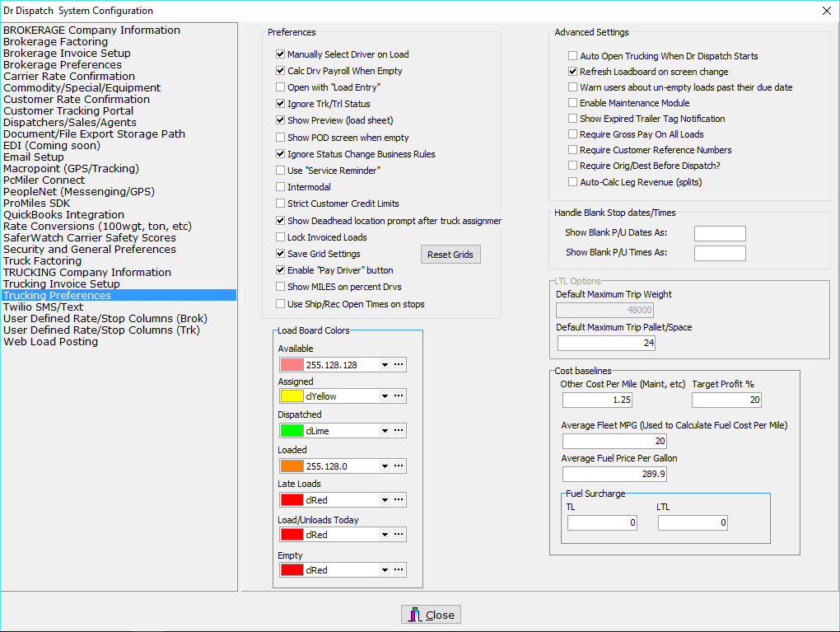
Task: Click Average Fuel Price Per Gallon field
Action: click(x=614, y=474)
